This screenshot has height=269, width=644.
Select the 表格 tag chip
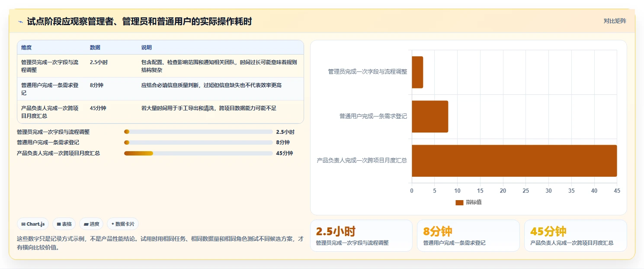[64, 224]
